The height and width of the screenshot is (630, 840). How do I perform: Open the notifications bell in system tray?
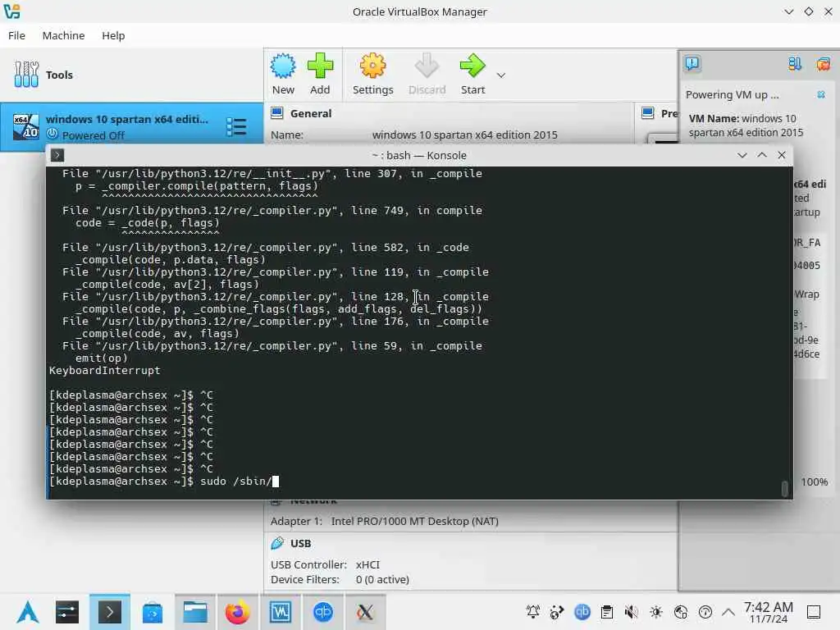click(x=532, y=612)
